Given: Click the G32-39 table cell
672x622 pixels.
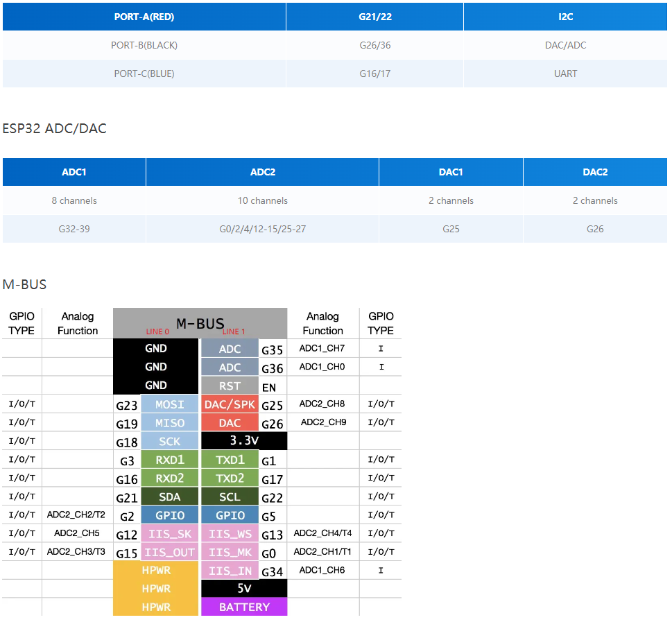Looking at the screenshot, I should pyautogui.click(x=74, y=228).
